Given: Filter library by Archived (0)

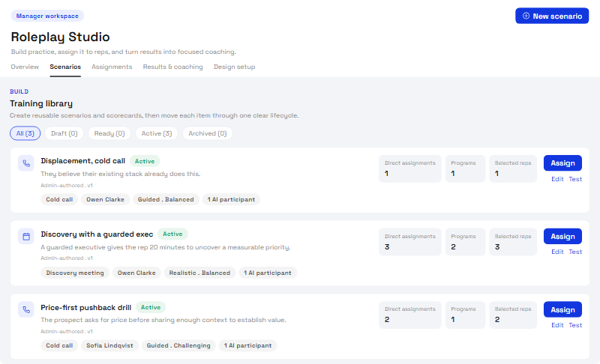Looking at the screenshot, I should pyautogui.click(x=208, y=133).
